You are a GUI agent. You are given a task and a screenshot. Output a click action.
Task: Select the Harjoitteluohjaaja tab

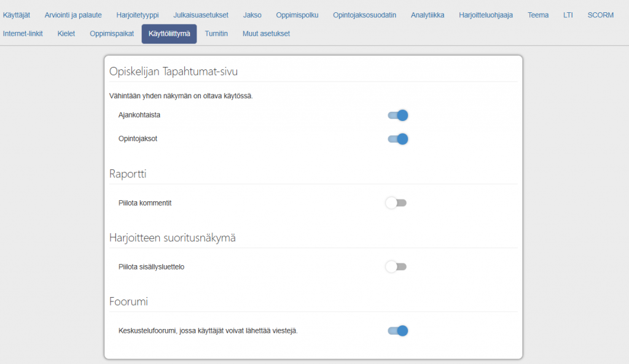point(486,15)
